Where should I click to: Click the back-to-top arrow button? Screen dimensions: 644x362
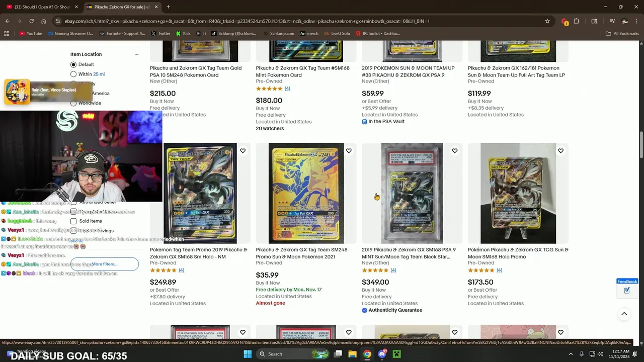(624, 314)
